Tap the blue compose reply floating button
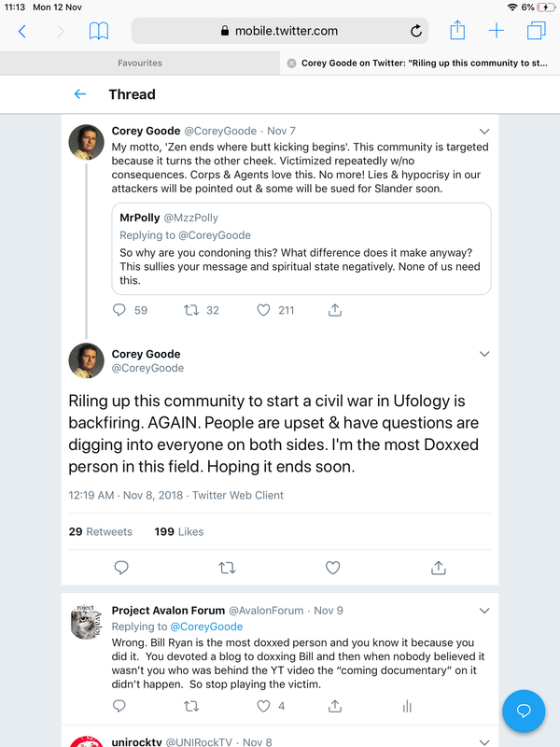Viewport: 560px width, 747px height. click(x=524, y=712)
